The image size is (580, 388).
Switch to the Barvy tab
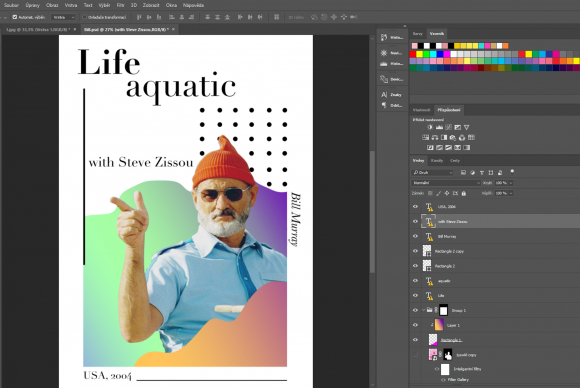point(418,34)
